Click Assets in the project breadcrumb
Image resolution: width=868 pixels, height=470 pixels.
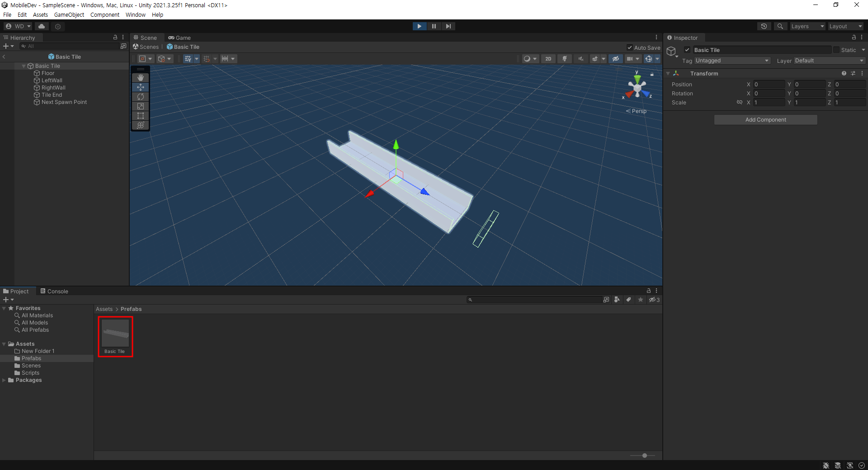click(x=104, y=309)
